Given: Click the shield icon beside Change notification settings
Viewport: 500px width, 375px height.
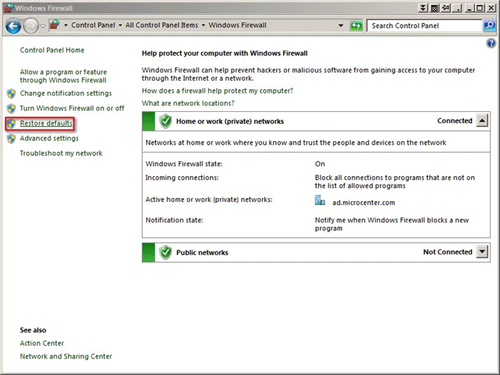Looking at the screenshot, I should pyautogui.click(x=11, y=93).
